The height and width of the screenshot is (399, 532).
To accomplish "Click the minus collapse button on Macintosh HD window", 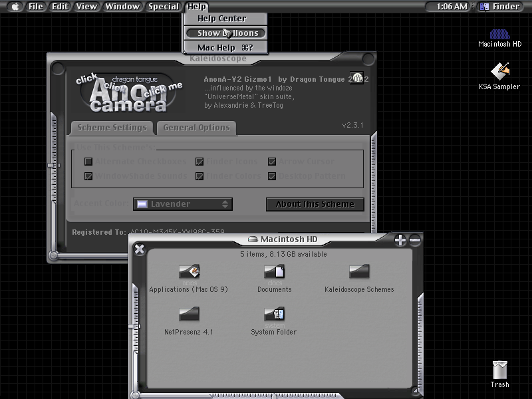I will (x=415, y=240).
